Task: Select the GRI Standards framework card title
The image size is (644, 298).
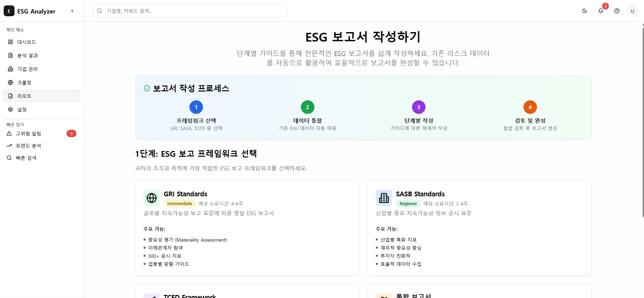Action: pyautogui.click(x=185, y=194)
